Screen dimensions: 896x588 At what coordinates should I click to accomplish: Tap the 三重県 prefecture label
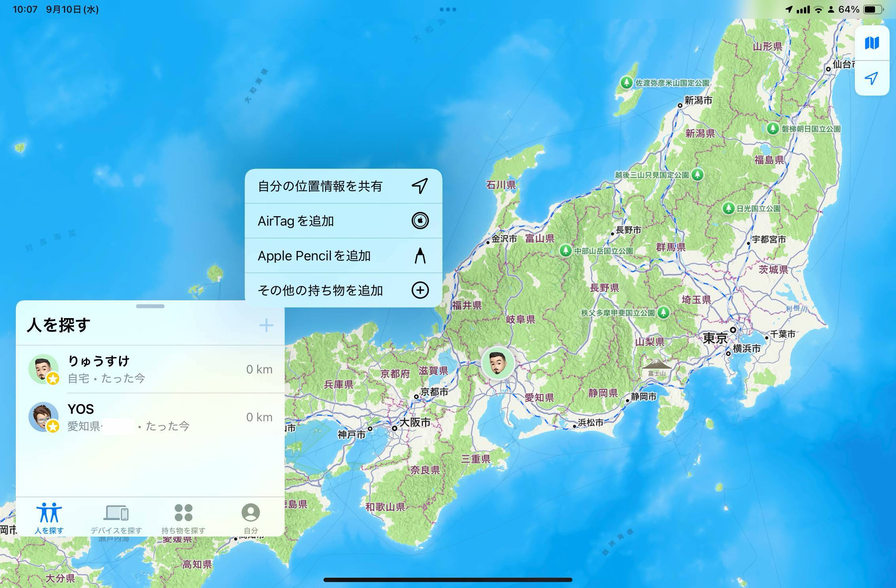coord(476,459)
